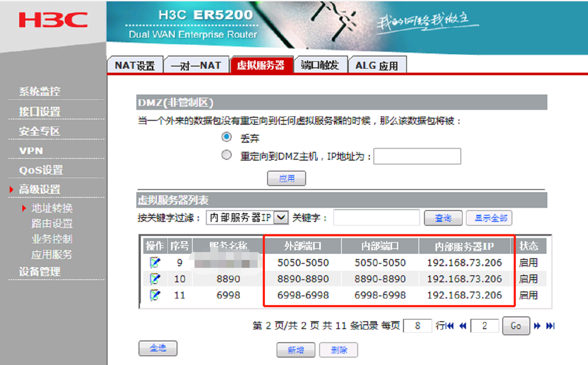Jump to last page of records
This screenshot has width=588, height=365.
[x=550, y=326]
